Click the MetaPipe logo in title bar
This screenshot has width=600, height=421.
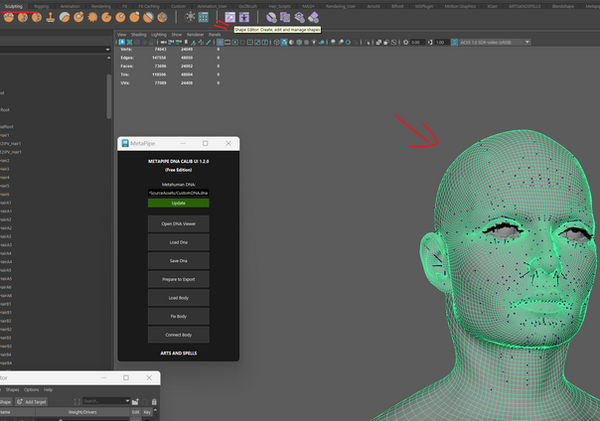(124, 144)
